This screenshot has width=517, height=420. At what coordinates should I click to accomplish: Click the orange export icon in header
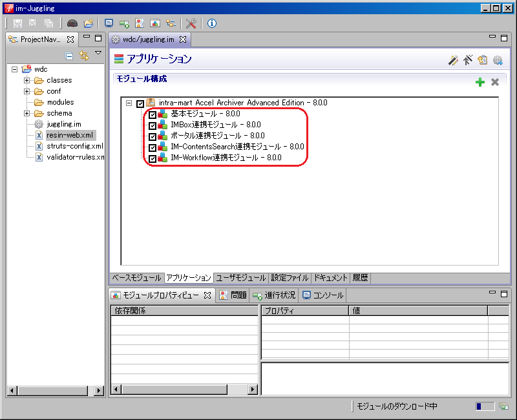pyautogui.click(x=482, y=60)
